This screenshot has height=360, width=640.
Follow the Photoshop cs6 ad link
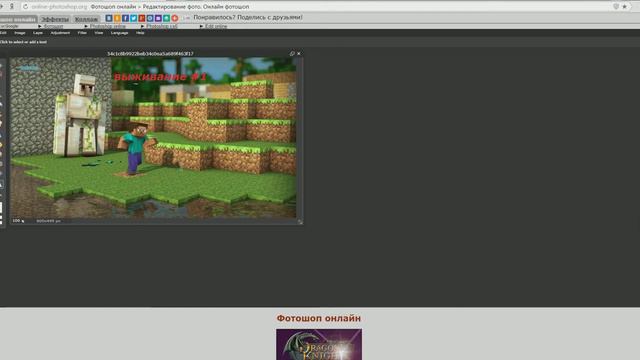[x=162, y=26]
